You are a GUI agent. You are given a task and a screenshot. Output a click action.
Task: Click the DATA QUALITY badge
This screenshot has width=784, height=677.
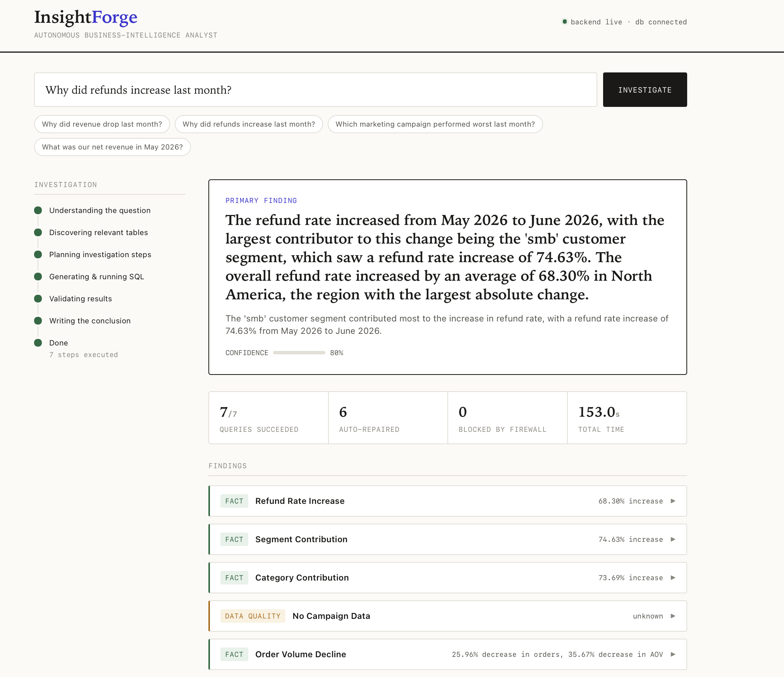253,616
